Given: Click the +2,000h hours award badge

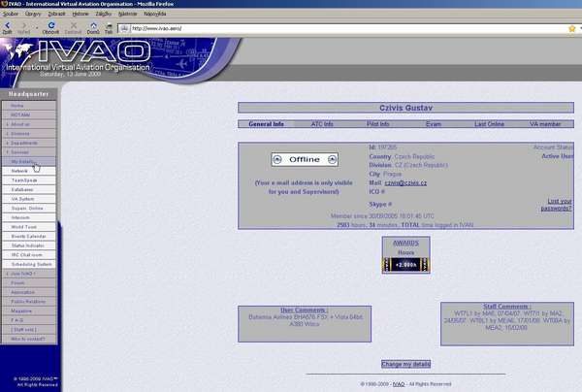Looking at the screenshot, I should point(406,265).
